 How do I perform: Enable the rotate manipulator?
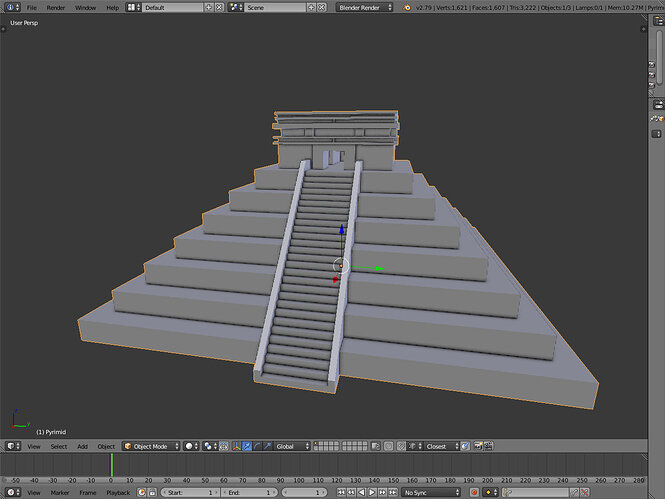click(257, 446)
